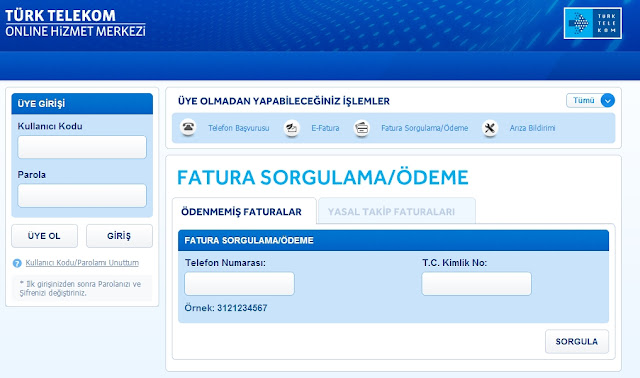640x378 pixels.
Task: Open the Telefon Başvurusu link
Action: coord(239,128)
